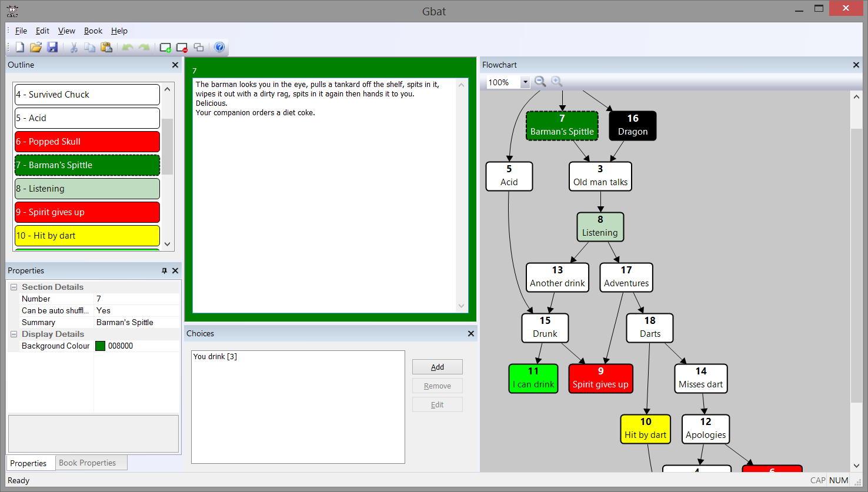Click flowchart node 11 I can drink
Image resolution: width=868 pixels, height=492 pixels.
click(533, 379)
